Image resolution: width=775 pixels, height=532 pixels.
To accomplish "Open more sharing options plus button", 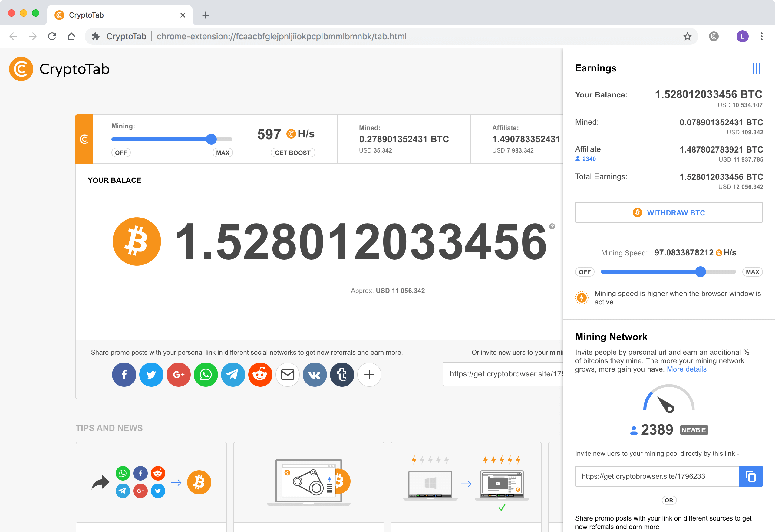I will point(369,375).
